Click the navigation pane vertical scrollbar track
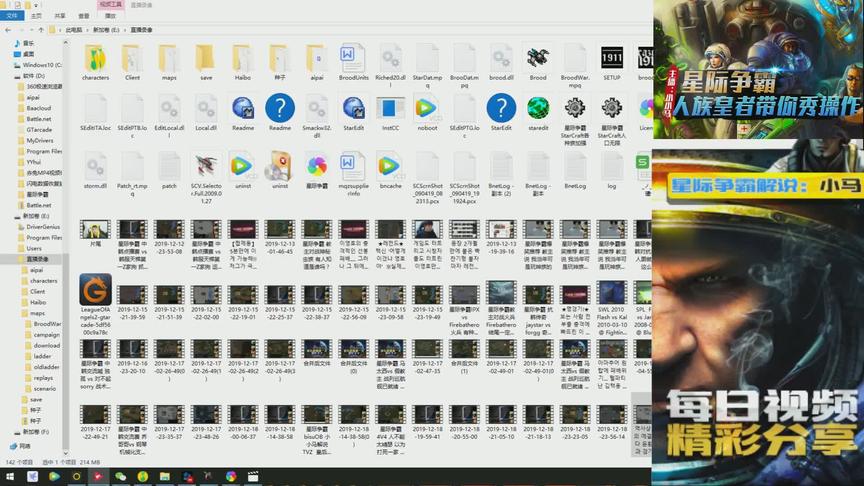864x486 pixels. click(66, 248)
